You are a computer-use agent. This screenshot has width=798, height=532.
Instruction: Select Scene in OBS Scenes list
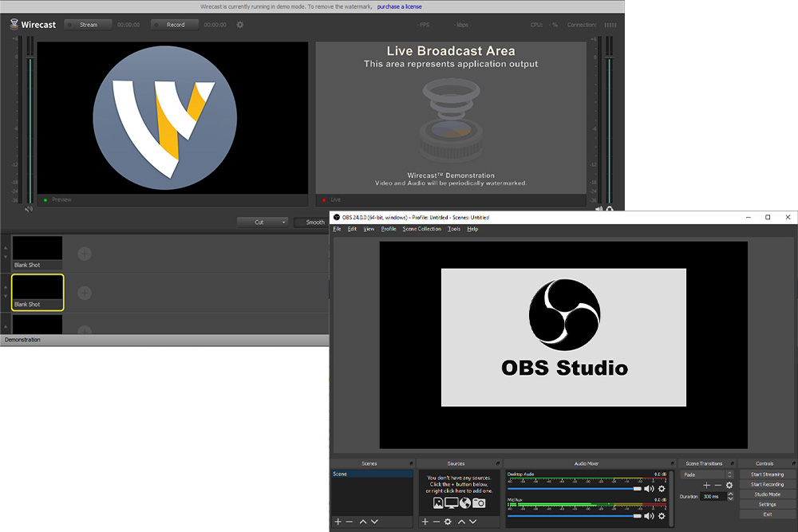point(372,474)
